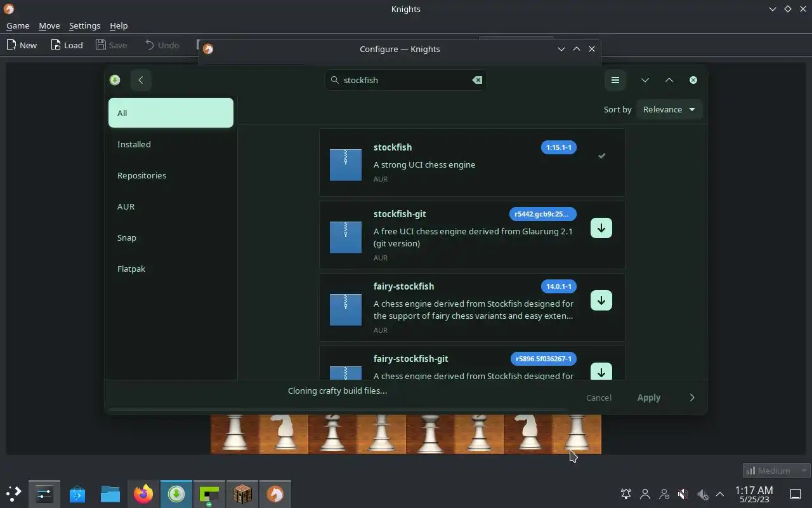Viewport: 812px width, 508px height.
Task: Click the stockfish search field
Action: coord(406,80)
